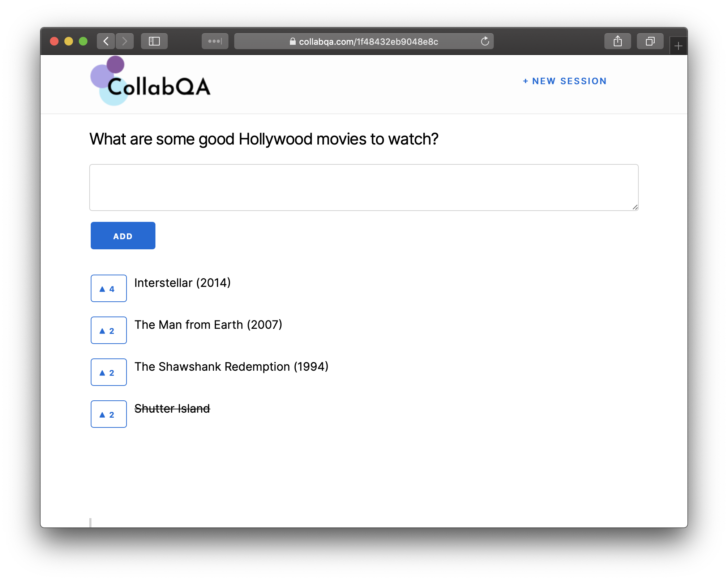Viewport: 728px width, 581px height.
Task: Click inside the answer text area
Action: tap(363, 187)
